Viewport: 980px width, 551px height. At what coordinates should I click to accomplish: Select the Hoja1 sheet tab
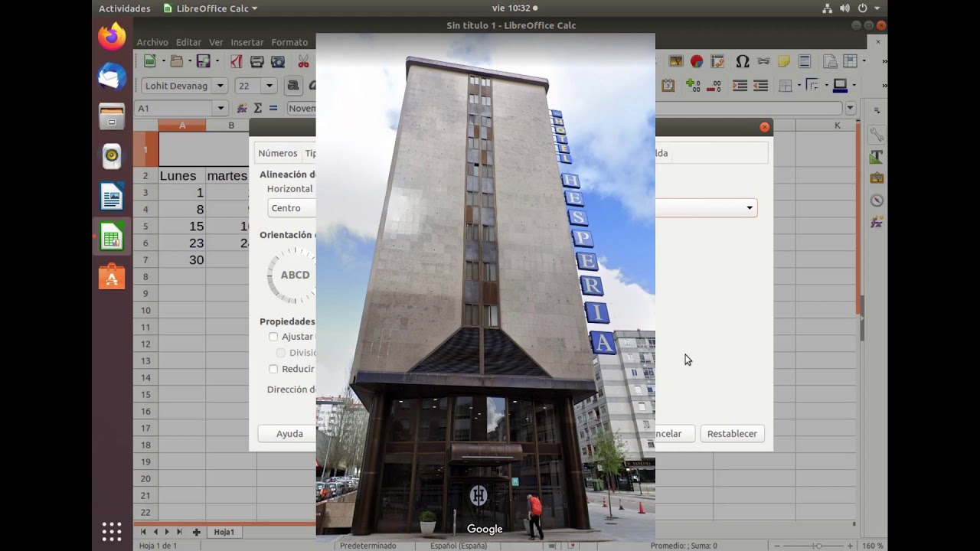224,532
